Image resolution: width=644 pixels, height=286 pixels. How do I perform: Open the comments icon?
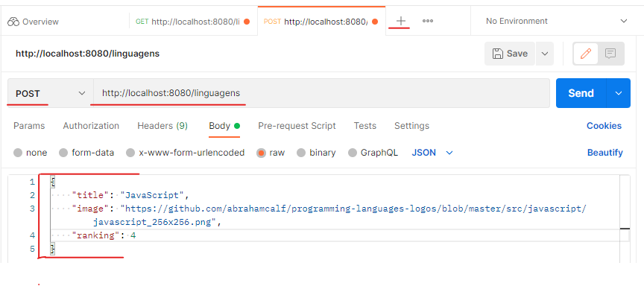pyautogui.click(x=610, y=54)
